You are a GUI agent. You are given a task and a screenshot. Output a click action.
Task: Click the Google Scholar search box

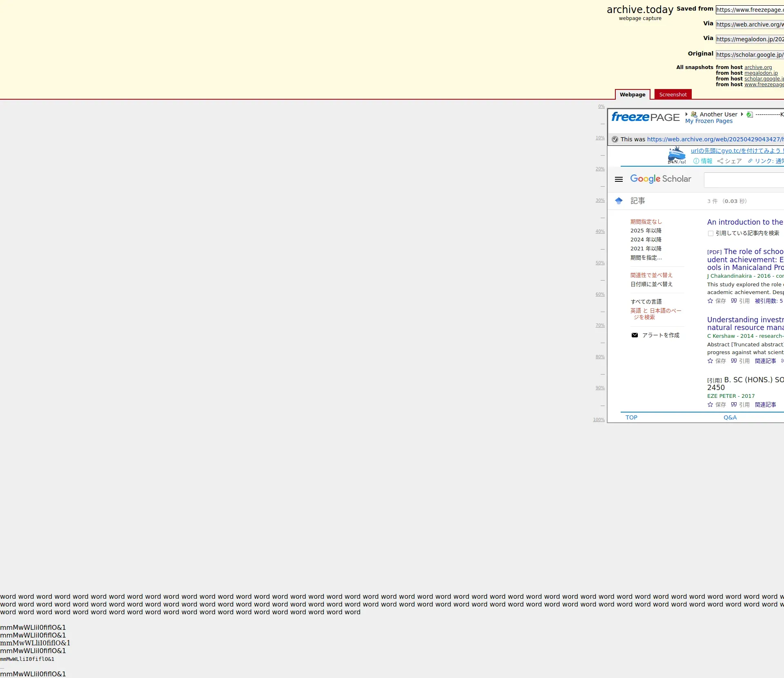pos(743,180)
